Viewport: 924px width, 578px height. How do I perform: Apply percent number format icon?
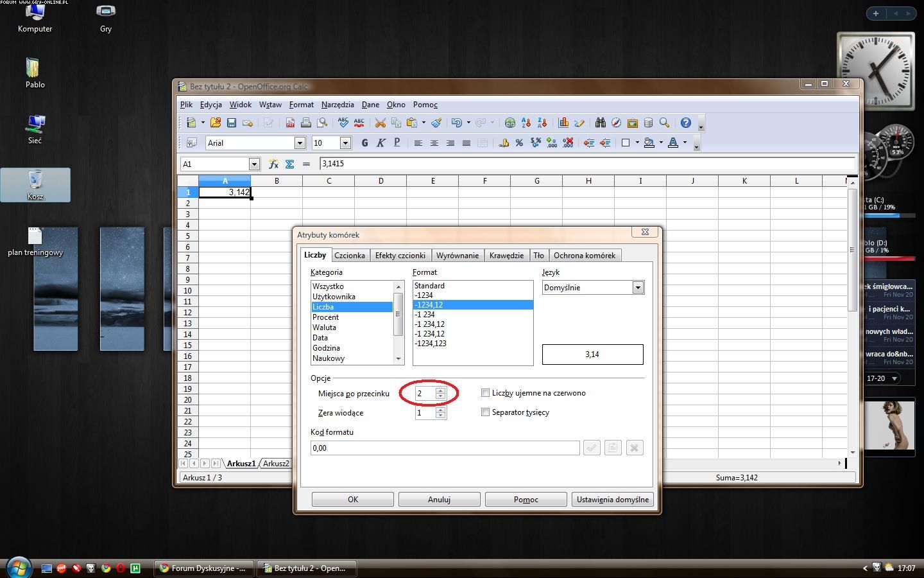click(x=519, y=143)
